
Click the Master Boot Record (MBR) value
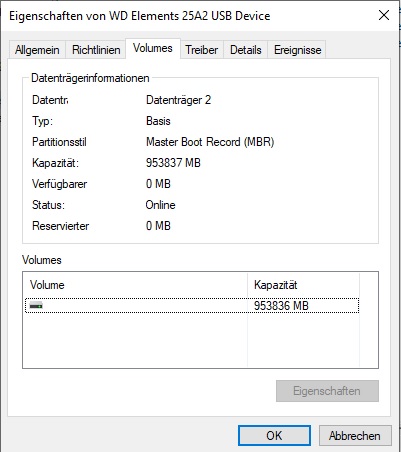pyautogui.click(x=210, y=142)
